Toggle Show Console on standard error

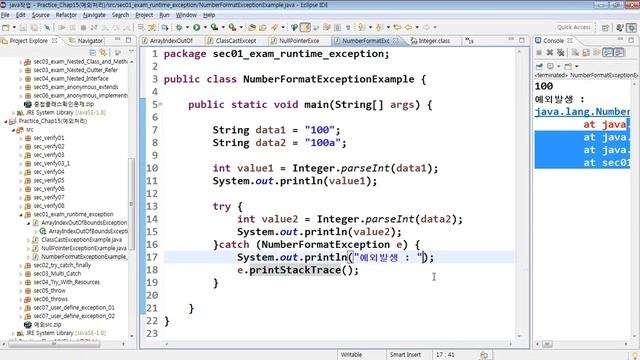pyautogui.click(x=619, y=53)
